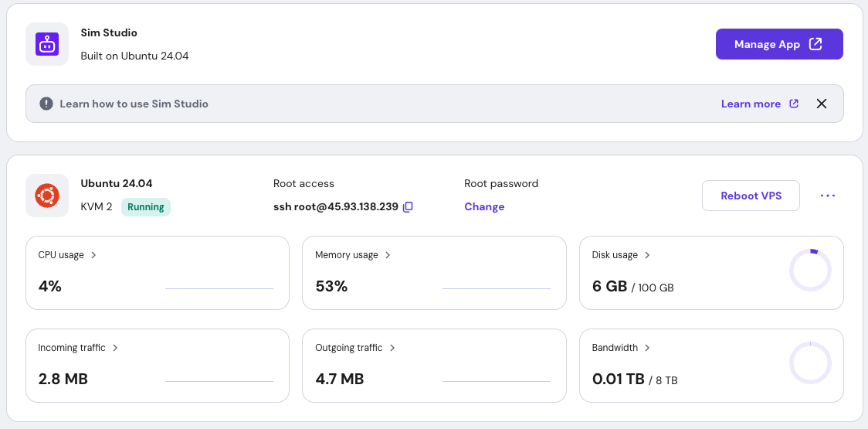Viewport: 868px width, 429px height.
Task: Reboot the VPS
Action: 751,196
